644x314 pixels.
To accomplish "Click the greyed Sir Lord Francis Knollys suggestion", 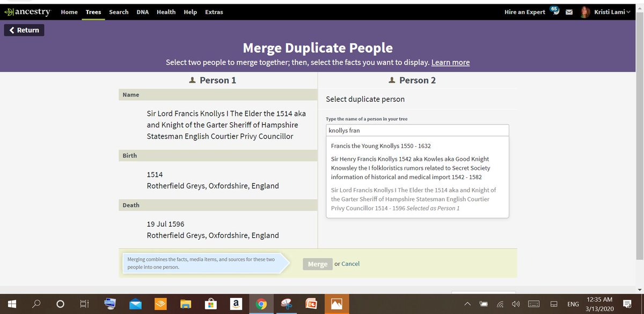I will (x=414, y=199).
